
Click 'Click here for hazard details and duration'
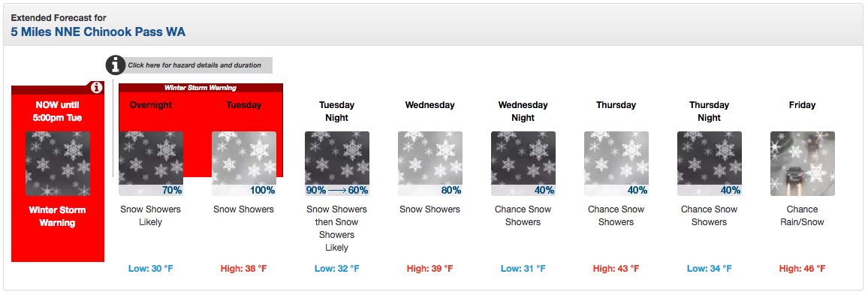194,65
